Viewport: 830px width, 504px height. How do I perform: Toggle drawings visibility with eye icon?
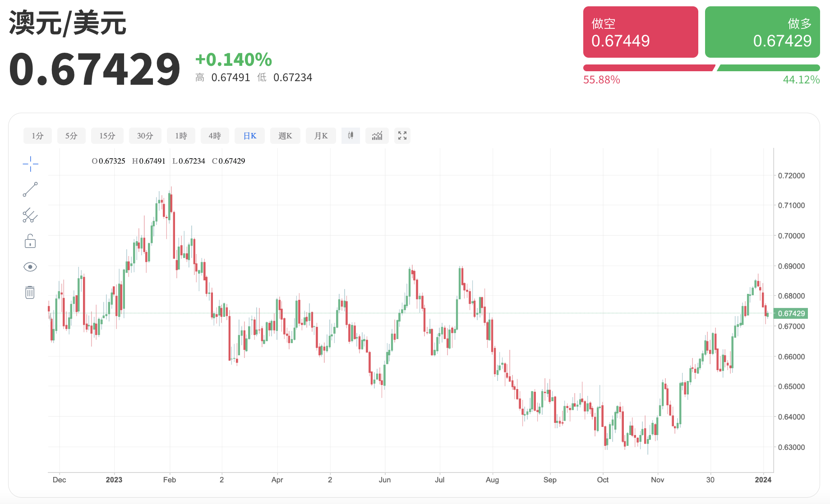(x=30, y=267)
